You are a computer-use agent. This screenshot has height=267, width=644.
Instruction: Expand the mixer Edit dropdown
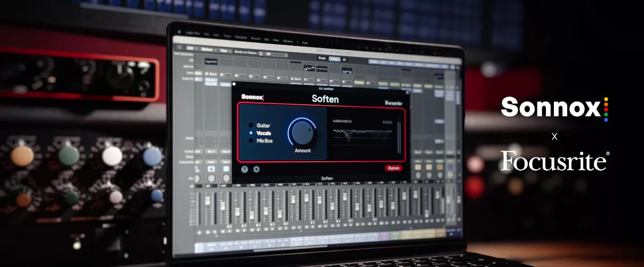pos(192,48)
